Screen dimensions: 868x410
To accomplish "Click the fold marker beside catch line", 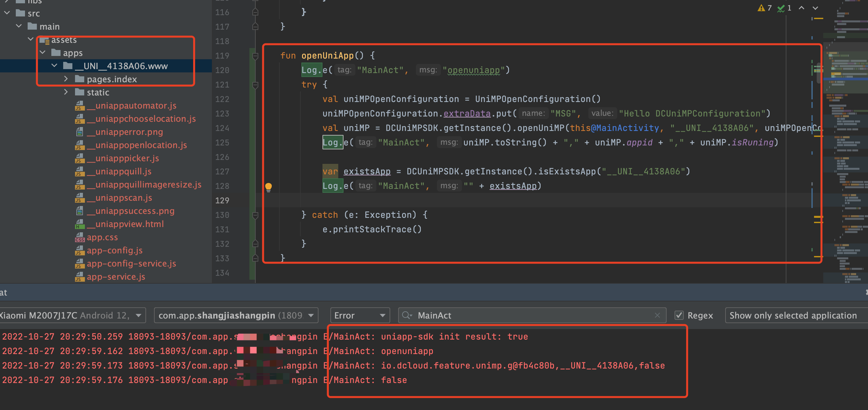I will coord(255,215).
